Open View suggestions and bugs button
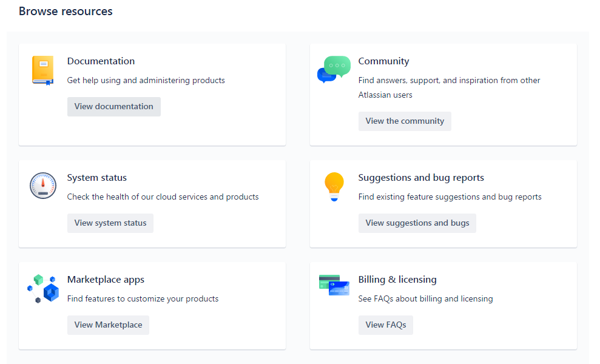This screenshot has width=600, height=364. [x=417, y=223]
